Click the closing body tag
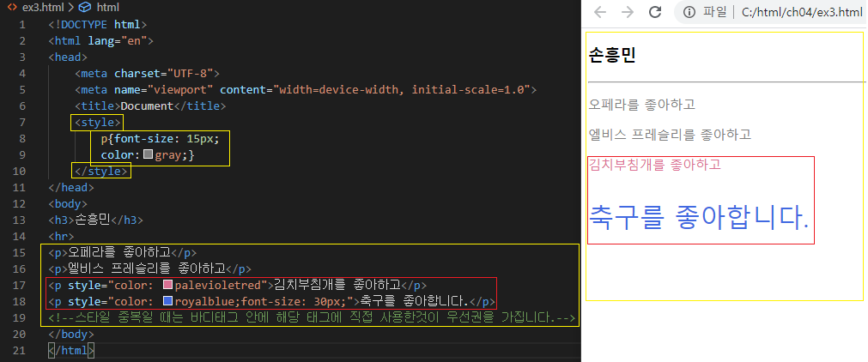 click(71, 335)
